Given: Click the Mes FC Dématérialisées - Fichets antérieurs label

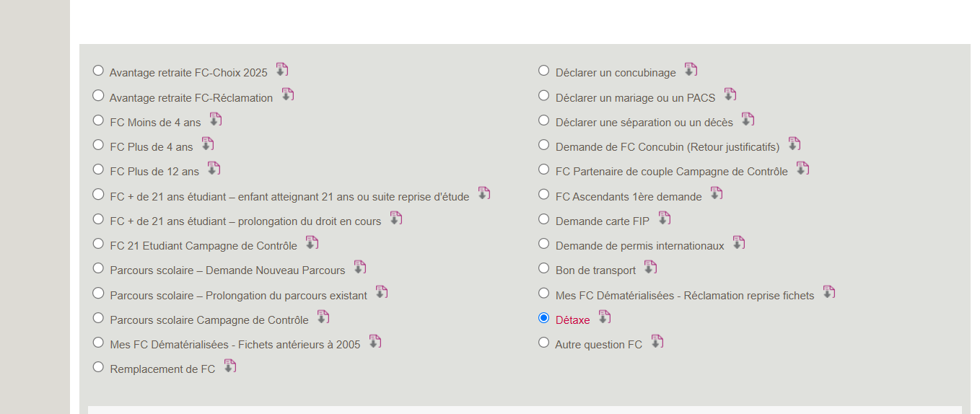Looking at the screenshot, I should [x=235, y=345].
